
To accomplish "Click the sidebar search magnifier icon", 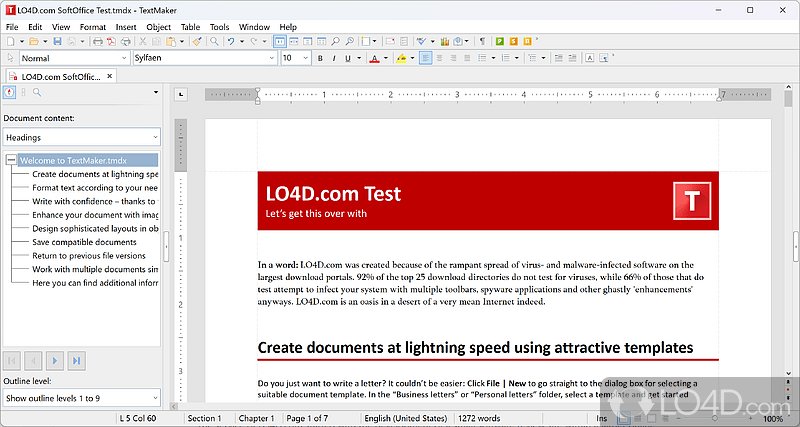I will [37, 92].
